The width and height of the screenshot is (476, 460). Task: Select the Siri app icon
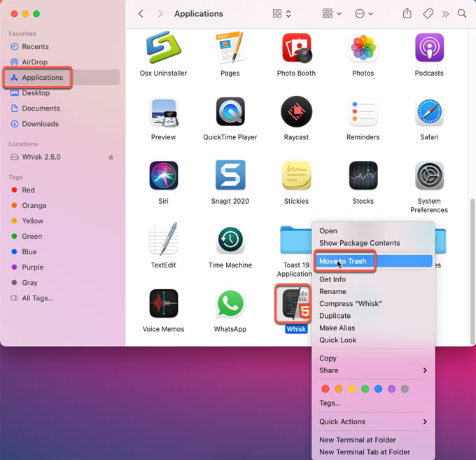163,176
